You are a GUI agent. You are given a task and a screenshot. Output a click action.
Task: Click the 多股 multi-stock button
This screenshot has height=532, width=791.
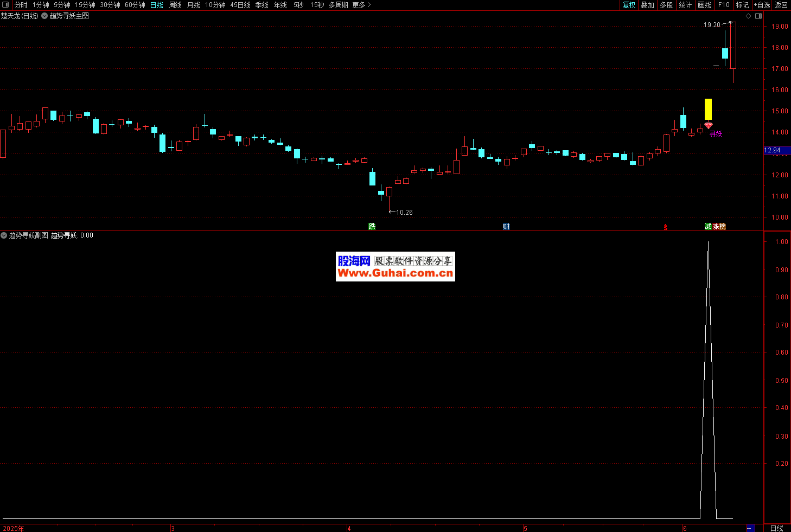(666, 5)
